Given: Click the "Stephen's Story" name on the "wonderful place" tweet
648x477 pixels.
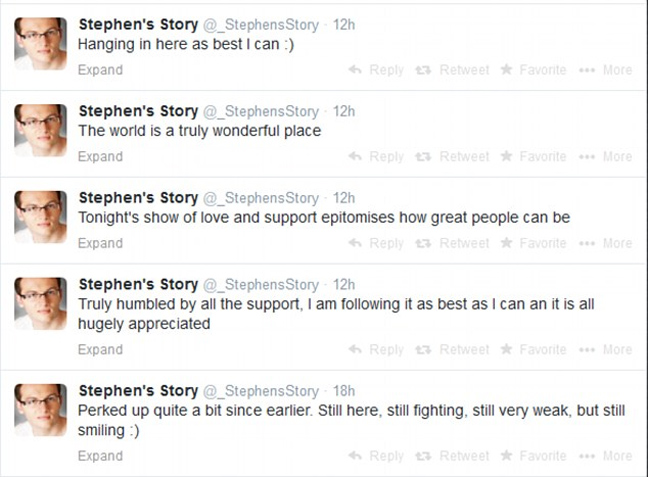Looking at the screenshot, I should pos(137,111).
